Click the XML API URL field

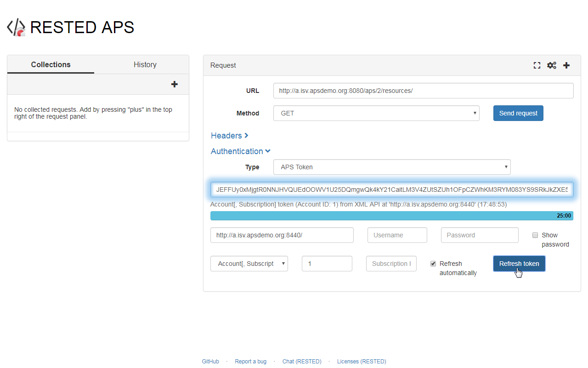(x=282, y=235)
